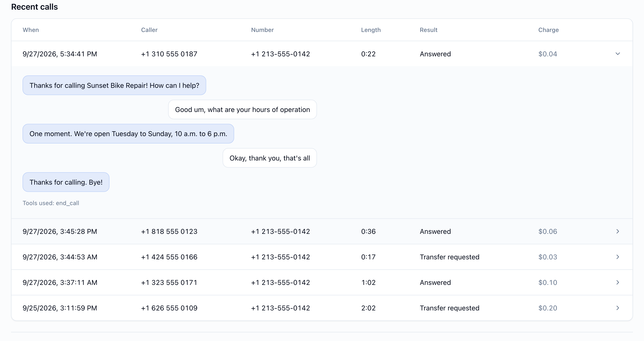
Task: Click the Tuesday to Sunday hours reply
Action: (x=128, y=134)
